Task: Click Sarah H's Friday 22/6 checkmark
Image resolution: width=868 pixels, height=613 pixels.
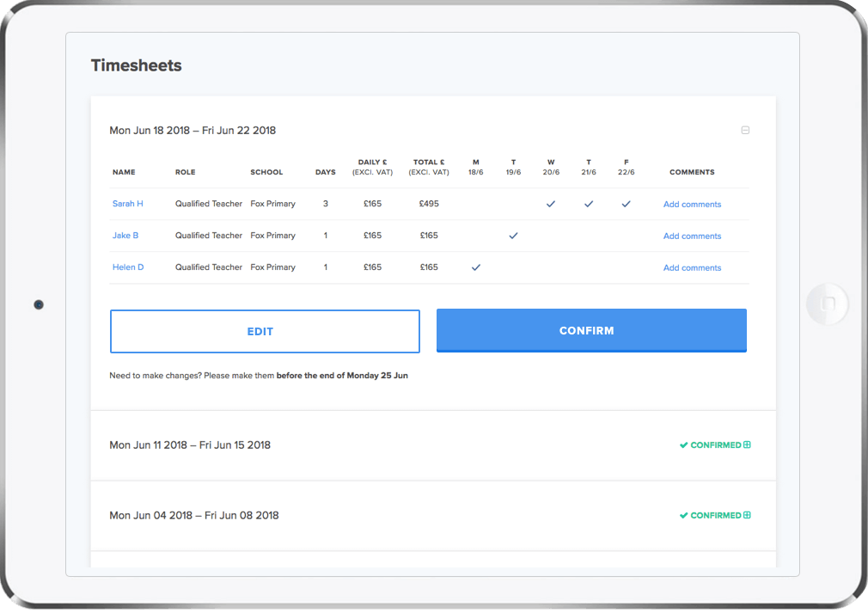Action: click(627, 204)
